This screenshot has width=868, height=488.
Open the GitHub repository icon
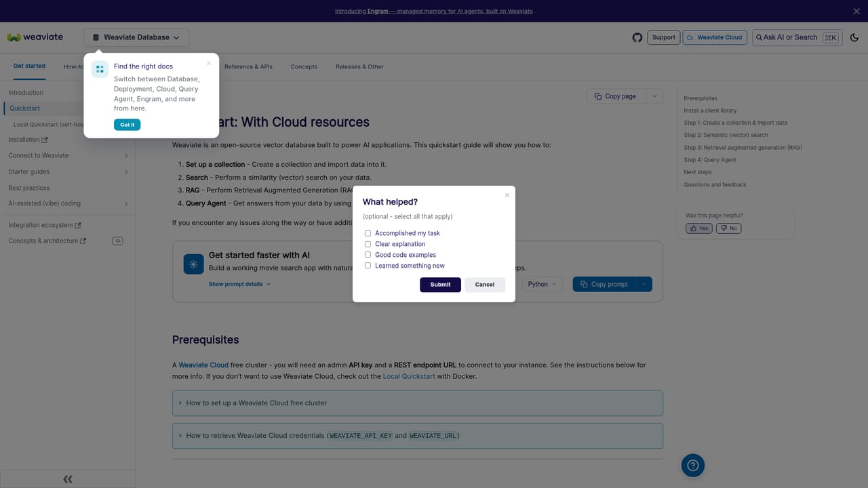[x=637, y=37]
